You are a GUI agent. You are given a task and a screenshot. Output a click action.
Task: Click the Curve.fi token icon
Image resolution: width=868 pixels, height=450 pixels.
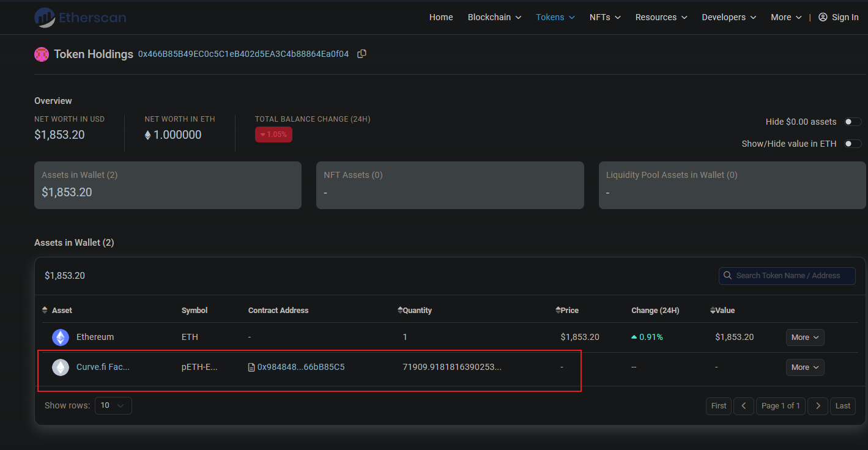[x=61, y=367]
